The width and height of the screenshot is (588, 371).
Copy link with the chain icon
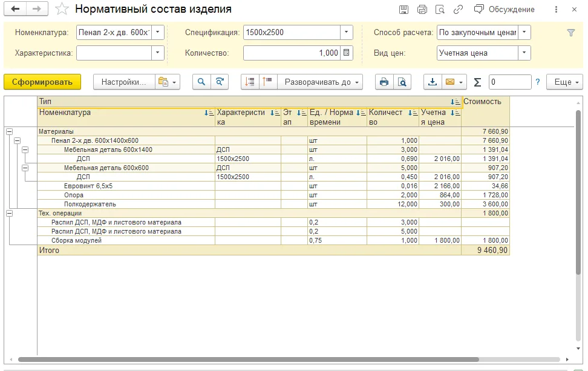[x=458, y=9]
